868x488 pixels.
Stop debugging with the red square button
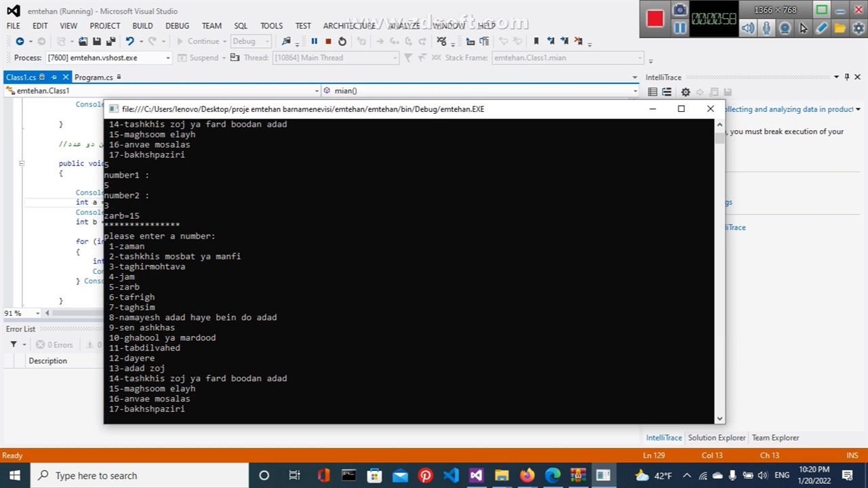coord(328,41)
